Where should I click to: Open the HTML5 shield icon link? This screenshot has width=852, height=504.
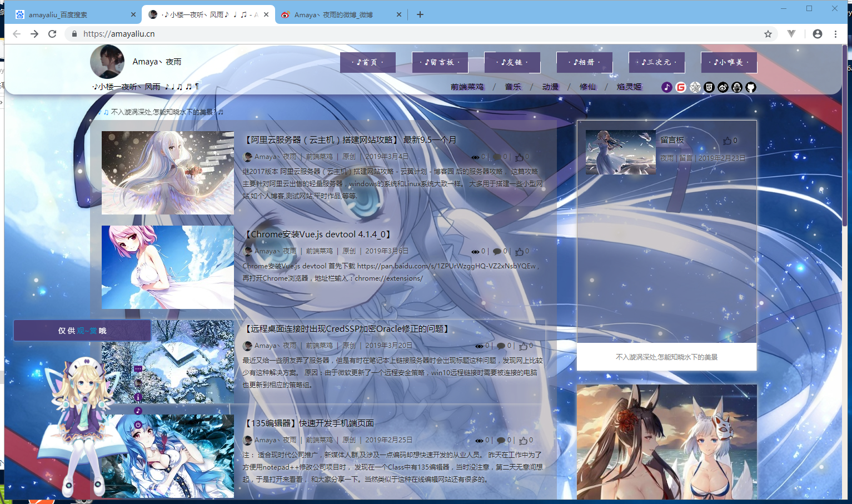[x=709, y=87]
